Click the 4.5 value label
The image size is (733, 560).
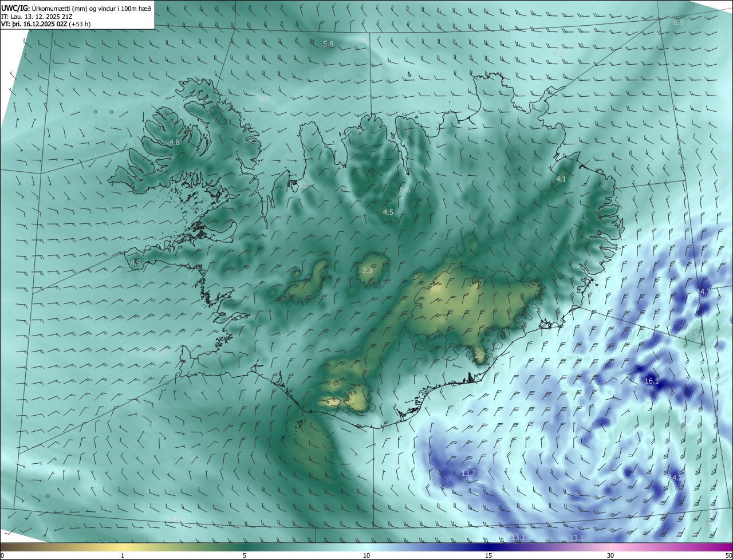click(388, 212)
